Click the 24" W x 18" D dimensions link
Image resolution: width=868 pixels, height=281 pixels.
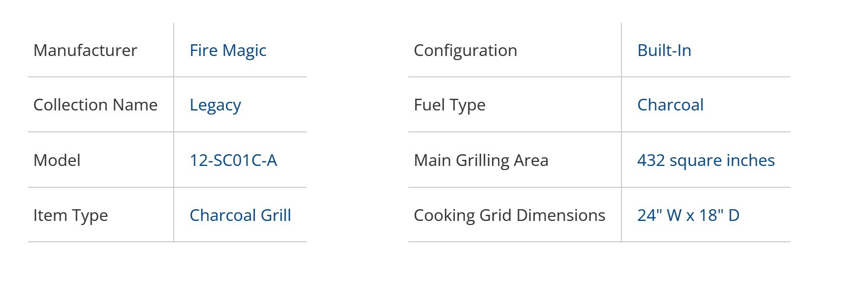(x=688, y=215)
